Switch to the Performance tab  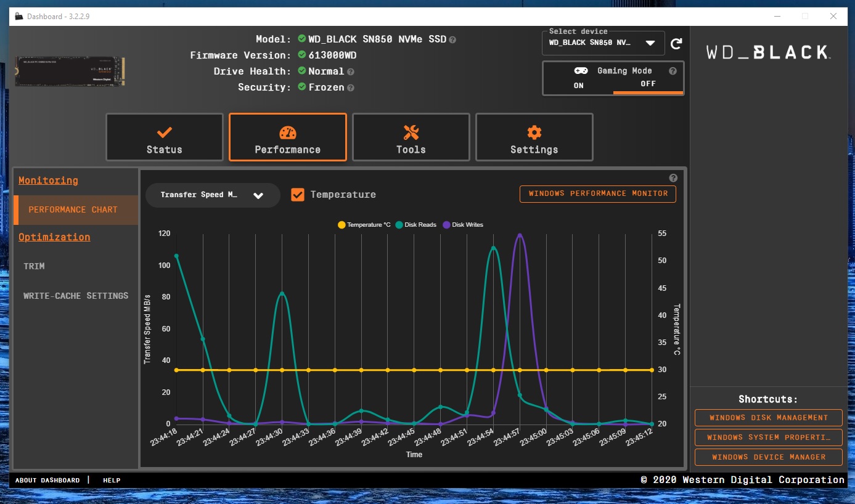288,137
